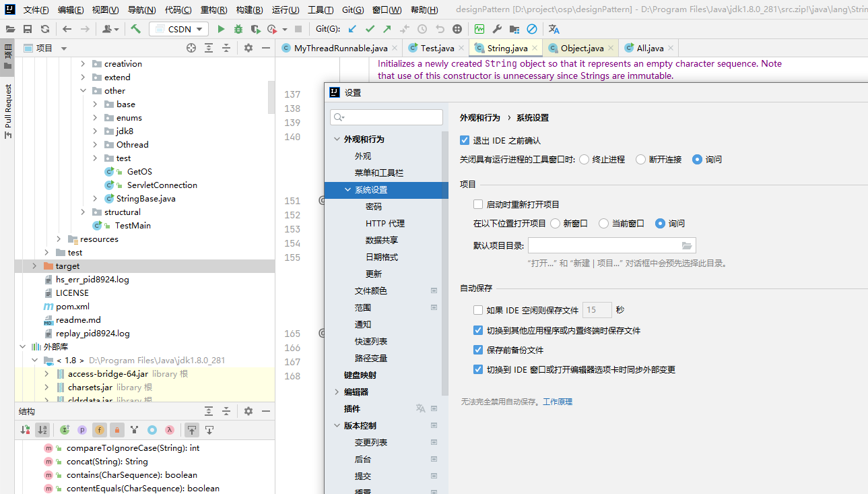Open IDE settings wrench icon
Screen dimensions: 868x494
point(497,29)
